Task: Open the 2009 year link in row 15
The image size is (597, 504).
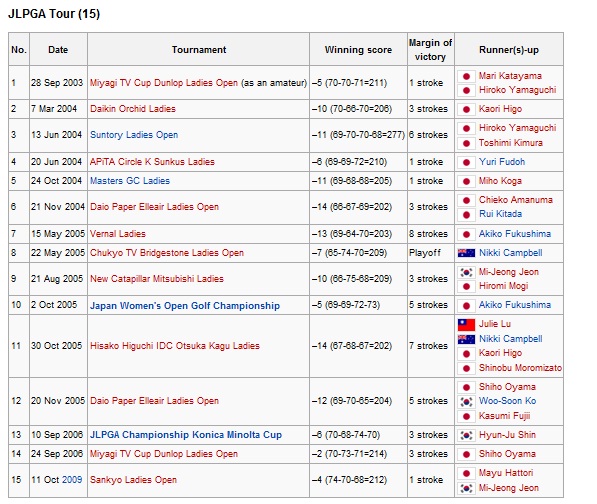Action: pyautogui.click(x=72, y=480)
